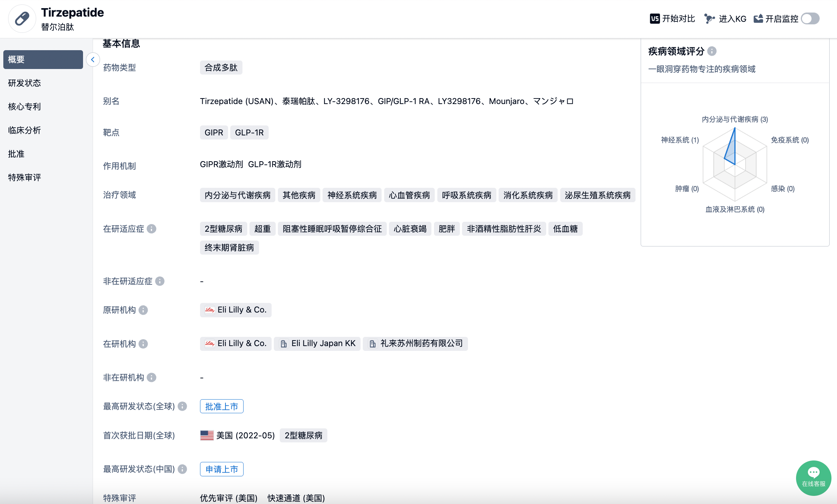Click the info icon beside 最高研发状态(全球)
The image size is (837, 504).
[182, 406]
